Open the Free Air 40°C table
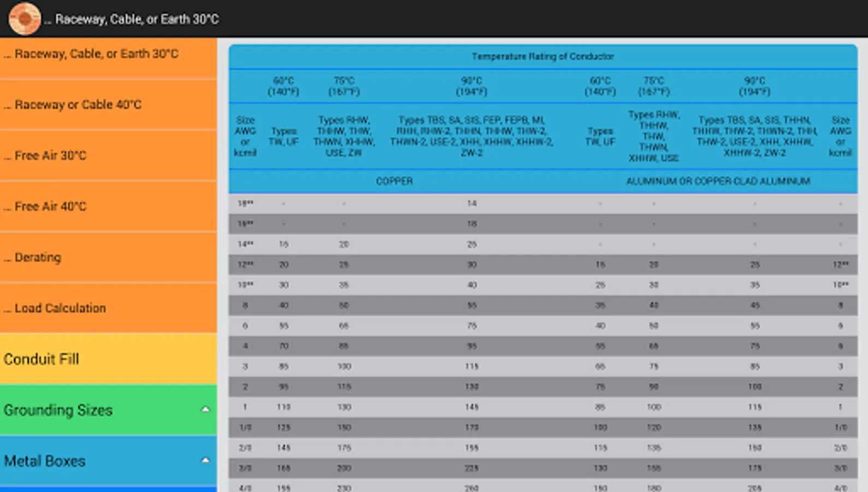The image size is (868, 492). 108,206
